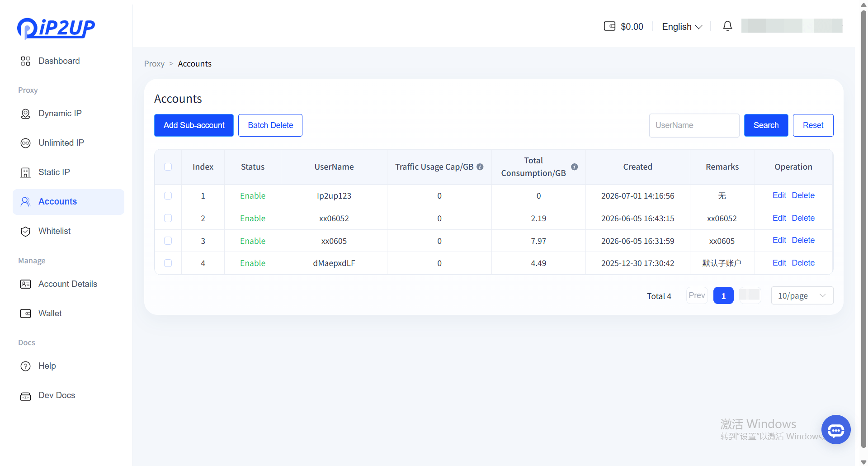Open the live chat bubble
The image size is (868, 466).
coord(836,430)
